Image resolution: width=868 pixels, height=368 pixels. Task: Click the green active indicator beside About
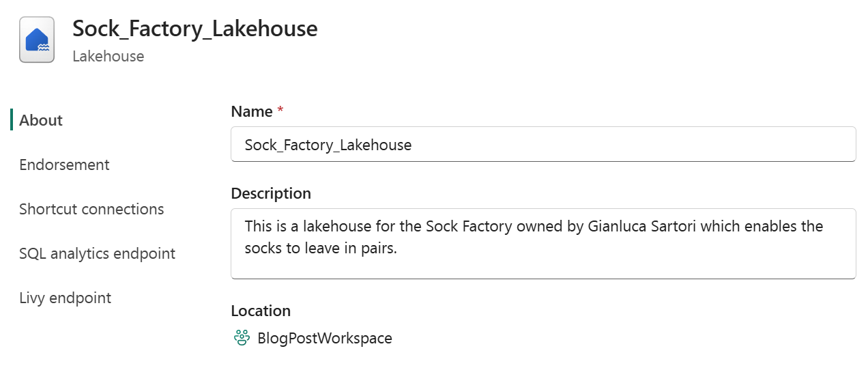click(x=12, y=119)
